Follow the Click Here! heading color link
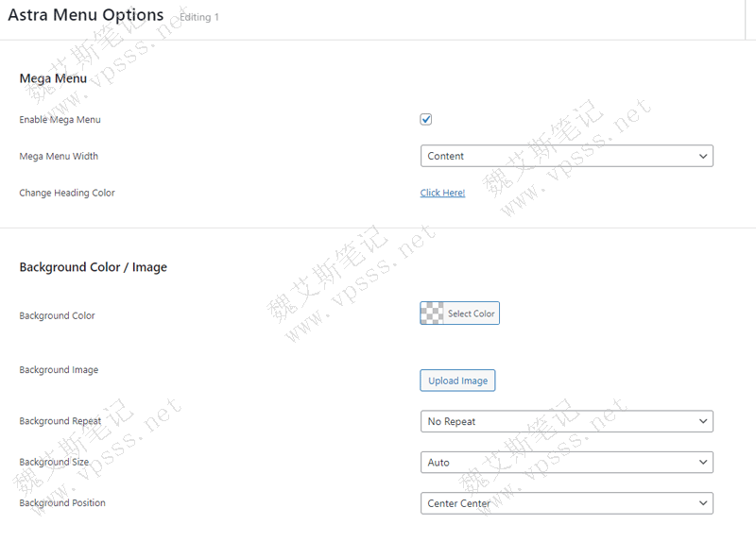This screenshot has height=542, width=756. [x=442, y=193]
